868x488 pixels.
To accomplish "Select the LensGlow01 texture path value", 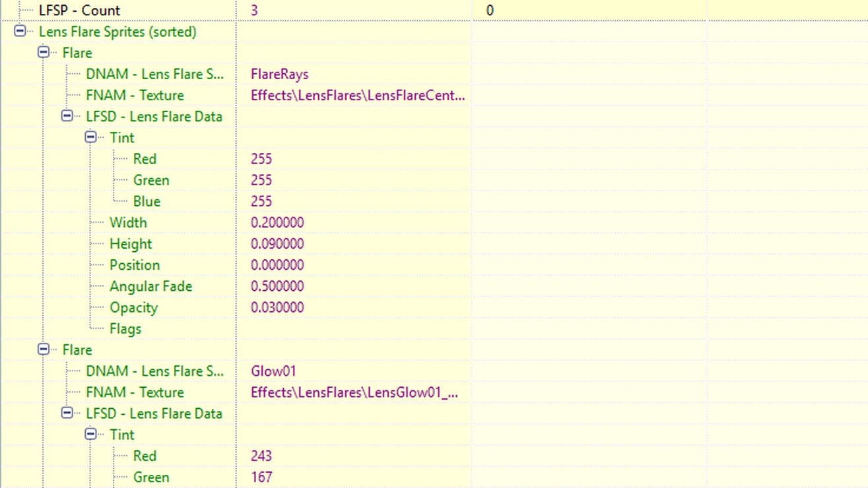I will pos(354,392).
